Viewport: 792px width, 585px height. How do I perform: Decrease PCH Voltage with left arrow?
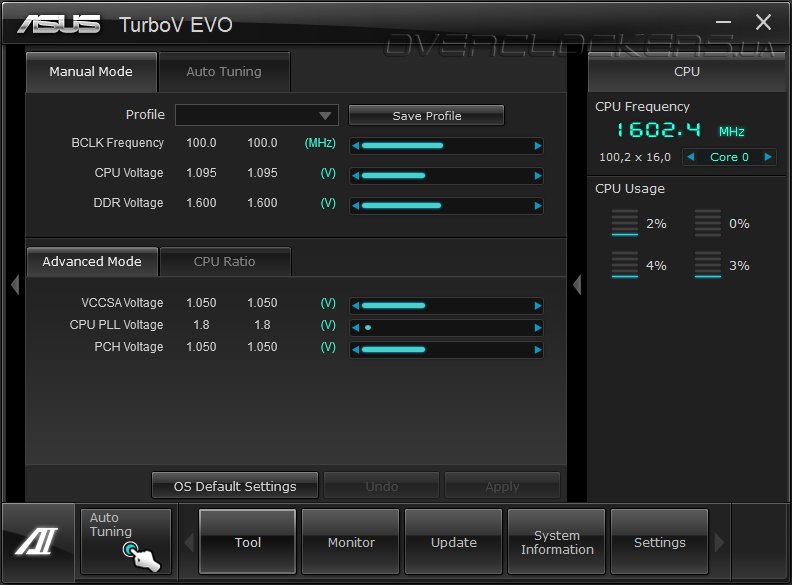[x=356, y=350]
